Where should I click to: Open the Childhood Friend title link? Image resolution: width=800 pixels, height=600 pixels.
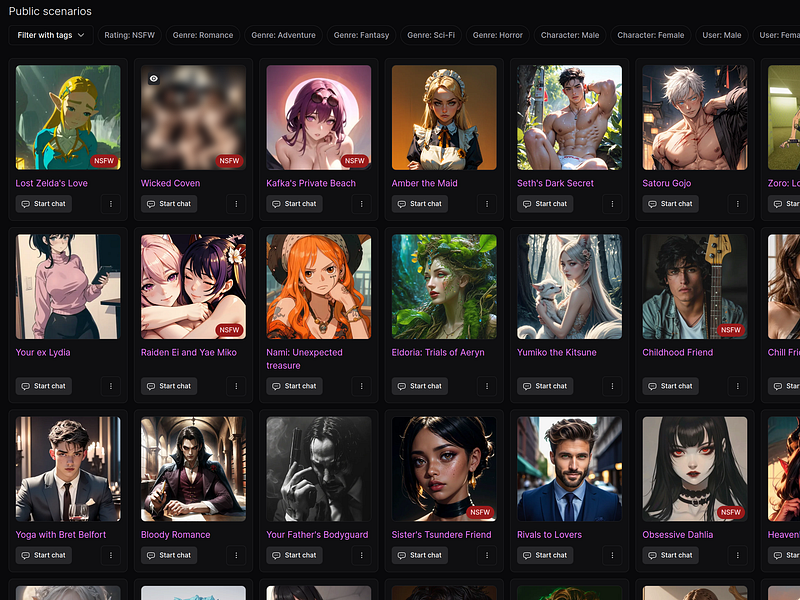pos(678,353)
